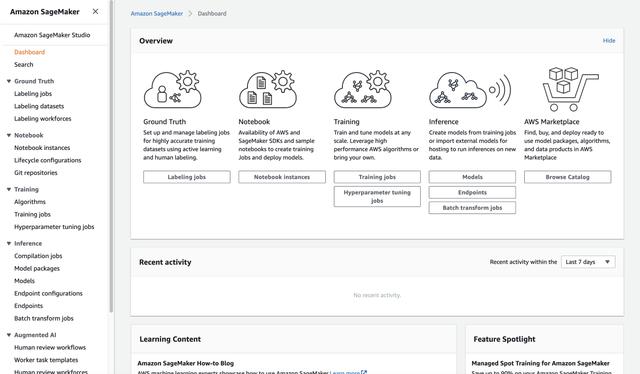Click the sidebar vertical scrollbar
Screen dimensions: 640x374
coord(111,157)
